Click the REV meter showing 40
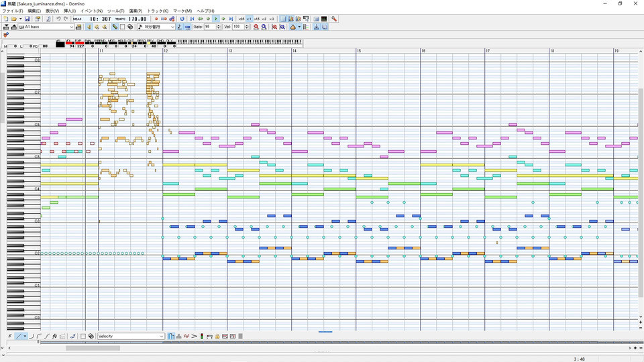The height and width of the screenshot is (362, 644). (x=151, y=44)
